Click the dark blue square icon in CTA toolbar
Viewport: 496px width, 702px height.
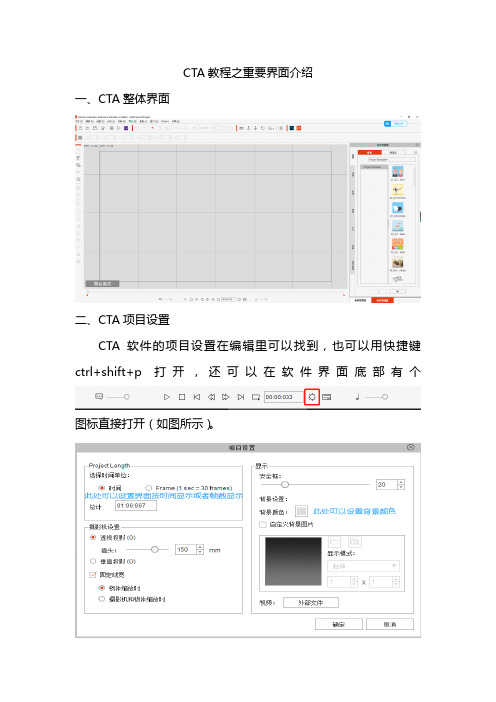291,128
